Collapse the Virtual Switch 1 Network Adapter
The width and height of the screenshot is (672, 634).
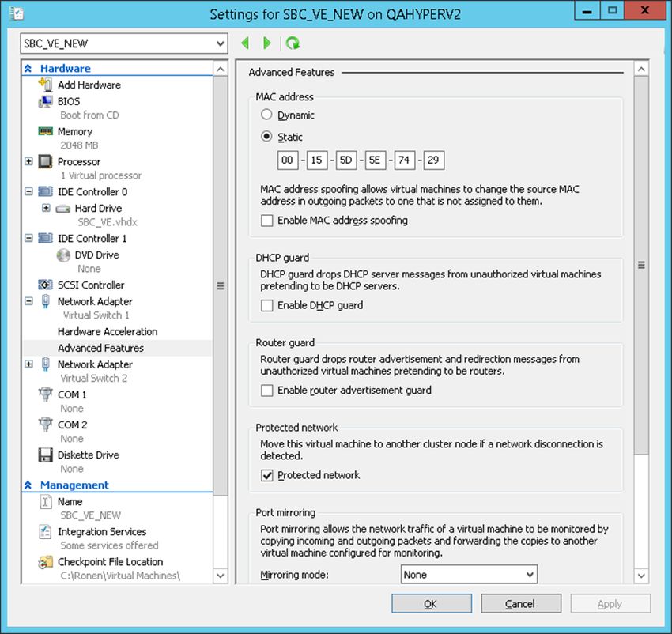point(28,301)
